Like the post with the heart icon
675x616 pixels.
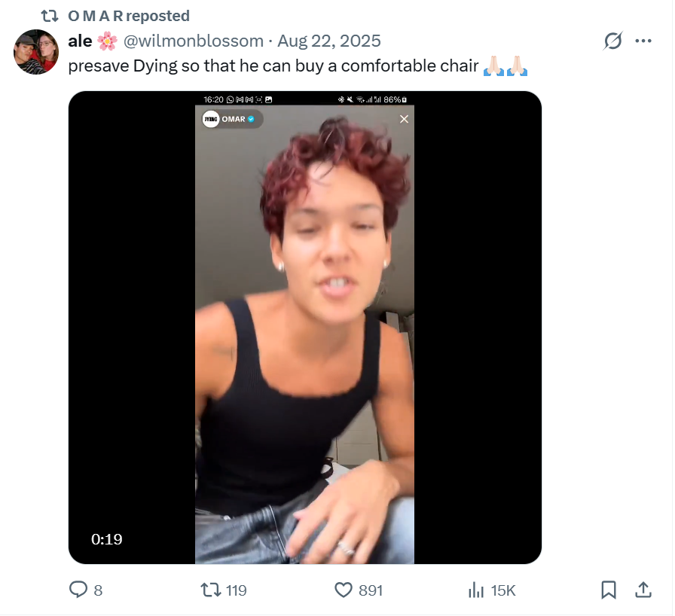coord(344,590)
